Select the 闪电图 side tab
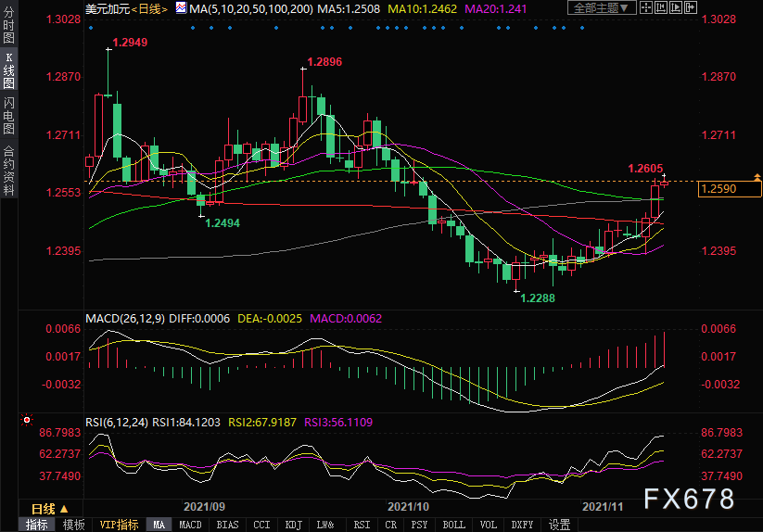This screenshot has height=532, width=763. [x=8, y=117]
